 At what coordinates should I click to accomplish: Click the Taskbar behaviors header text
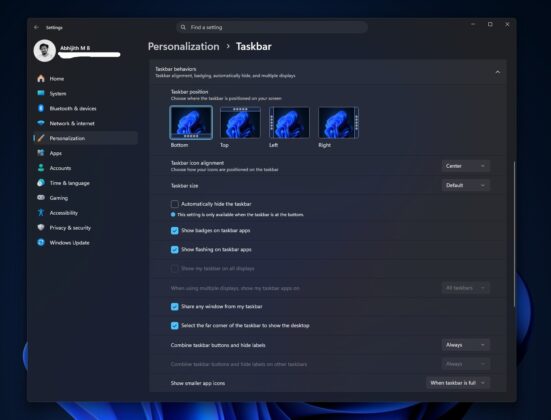[x=176, y=69]
